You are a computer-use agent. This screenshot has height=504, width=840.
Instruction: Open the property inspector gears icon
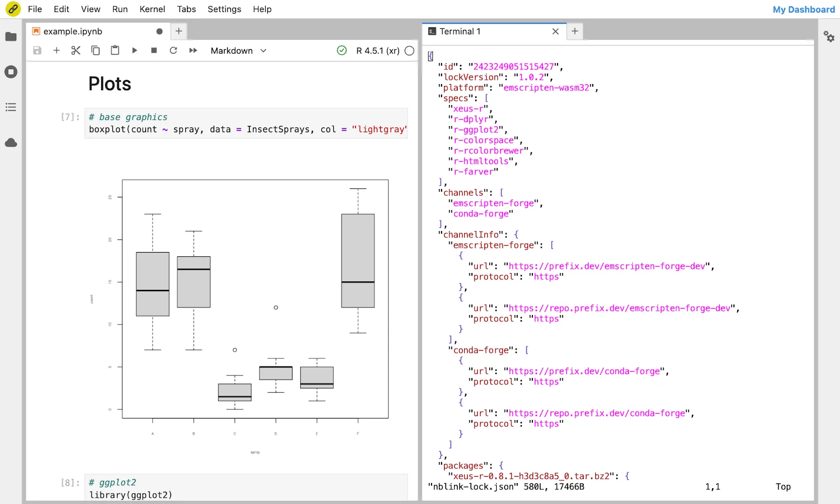[x=829, y=36]
